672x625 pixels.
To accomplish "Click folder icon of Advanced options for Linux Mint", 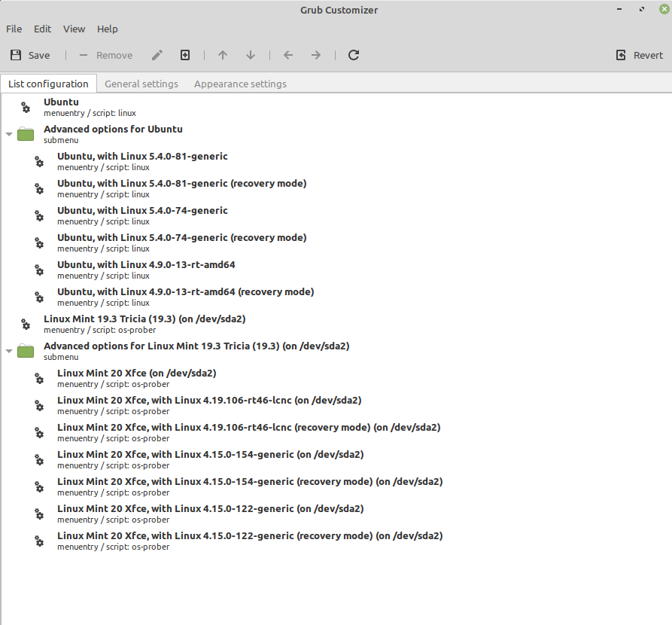I will [26, 351].
